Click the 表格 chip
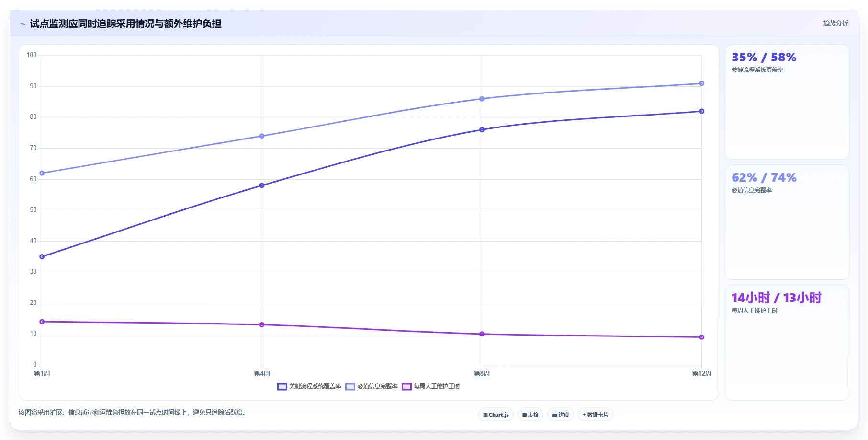Viewport: 868px width, 440px height. [x=530, y=415]
